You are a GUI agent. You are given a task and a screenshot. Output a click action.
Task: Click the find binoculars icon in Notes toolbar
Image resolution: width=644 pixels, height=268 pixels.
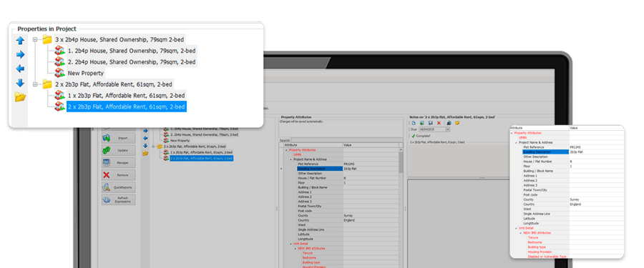click(449, 123)
